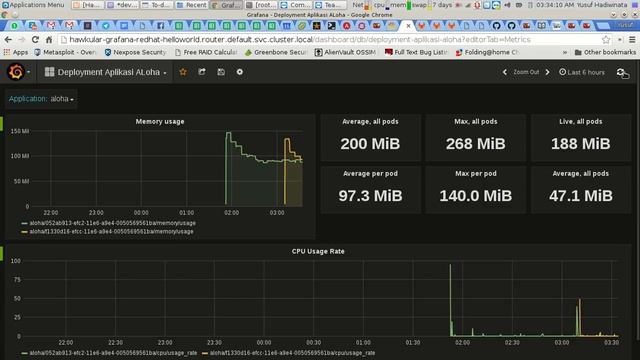Open the Yusuf Hadiwinata user menu
Image resolution: width=640 pixels, height=360 pixels.
[x=602, y=5]
